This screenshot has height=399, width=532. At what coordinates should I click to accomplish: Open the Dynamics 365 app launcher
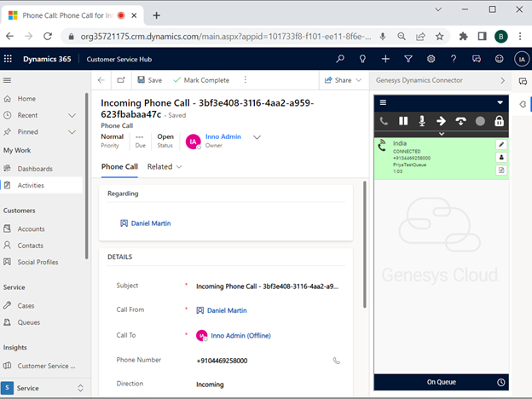pos(9,59)
